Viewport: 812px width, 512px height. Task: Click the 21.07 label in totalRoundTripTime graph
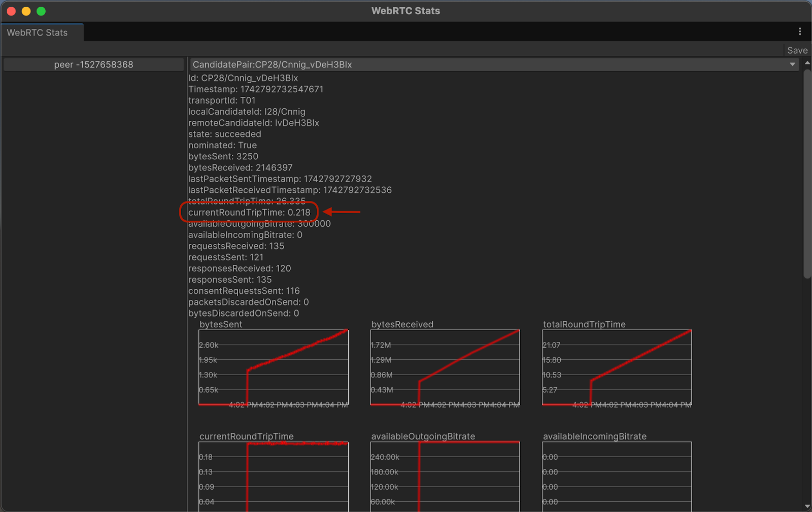[x=552, y=345]
